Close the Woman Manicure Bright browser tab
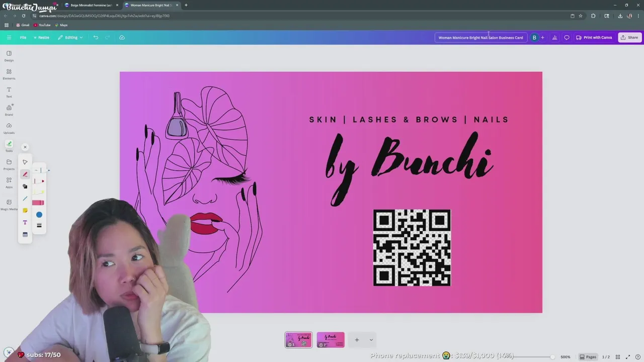 [x=177, y=5]
